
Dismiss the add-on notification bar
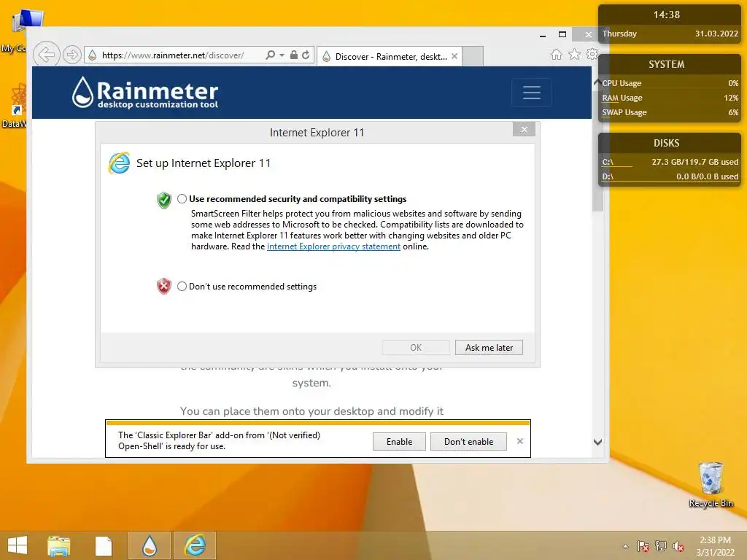pos(519,441)
